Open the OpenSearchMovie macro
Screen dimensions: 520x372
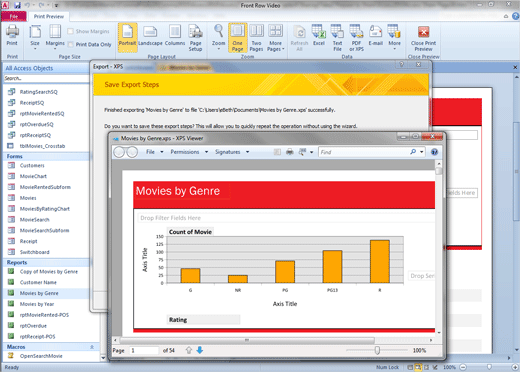pyautogui.click(x=41, y=356)
